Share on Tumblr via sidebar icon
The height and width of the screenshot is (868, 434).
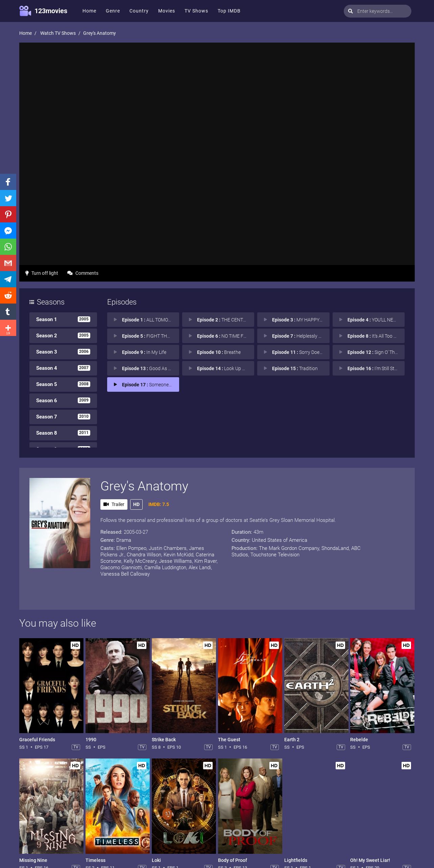8,312
